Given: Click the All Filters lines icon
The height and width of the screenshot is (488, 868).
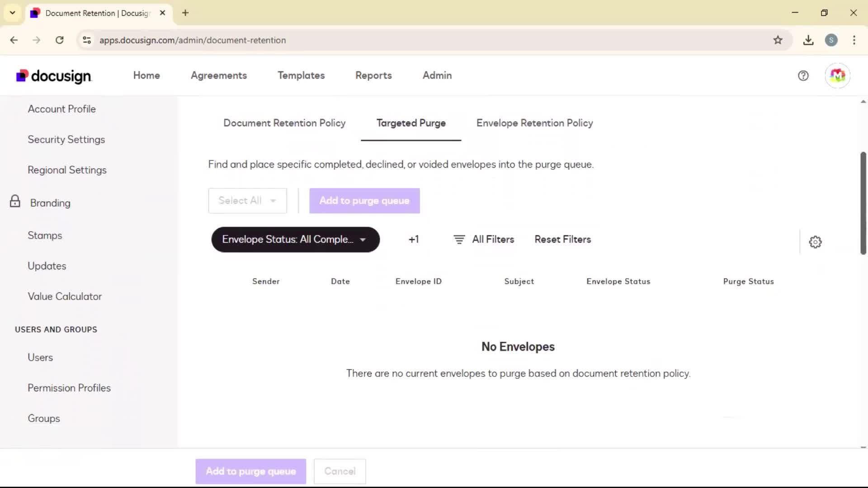Looking at the screenshot, I should click(459, 239).
